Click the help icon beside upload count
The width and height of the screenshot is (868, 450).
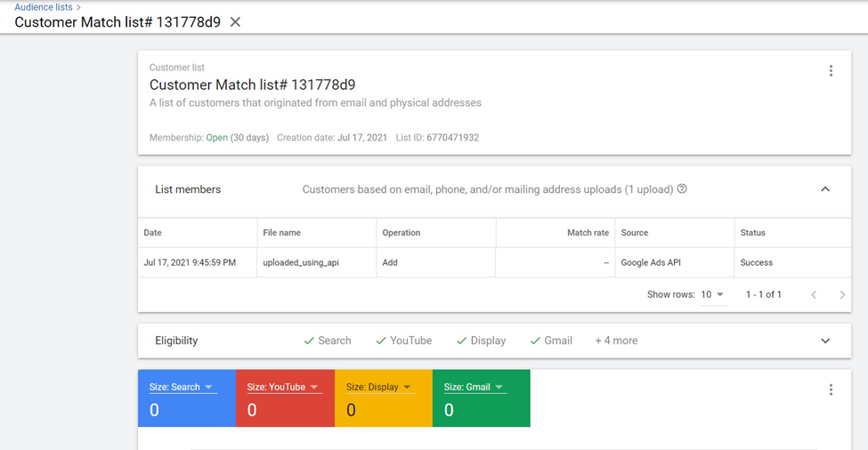(x=682, y=189)
